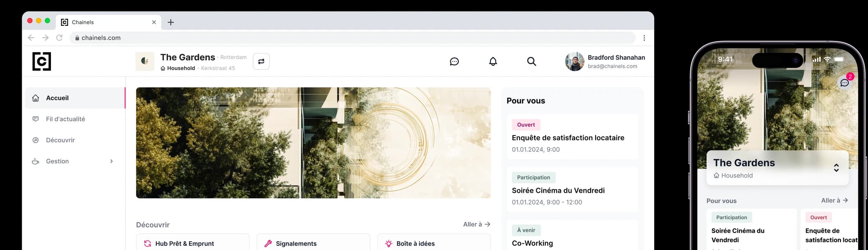The image size is (868, 250).
Task: Click the Ouvert tag on the phone
Action: click(818, 217)
